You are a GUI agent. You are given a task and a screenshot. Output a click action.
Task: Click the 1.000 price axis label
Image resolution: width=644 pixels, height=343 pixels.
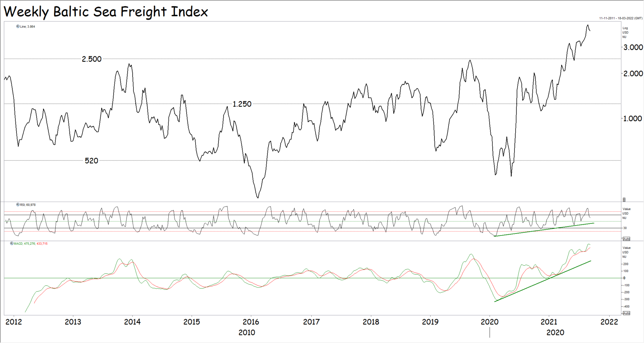pyautogui.click(x=632, y=119)
